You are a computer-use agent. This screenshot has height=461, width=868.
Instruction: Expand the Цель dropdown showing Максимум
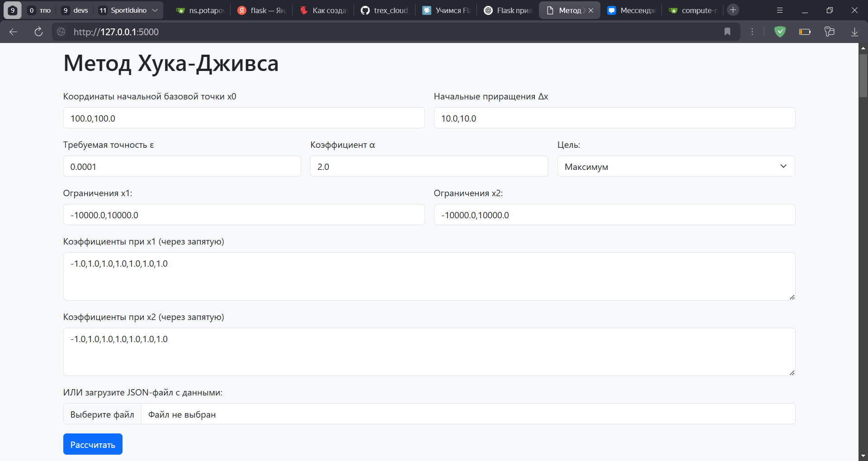click(x=676, y=166)
